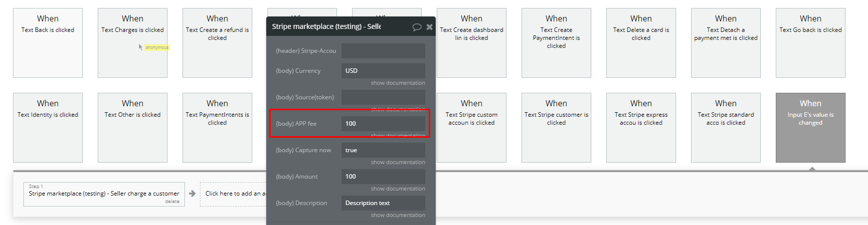
Task: Edit the Capture now field showing true
Action: tap(383, 150)
